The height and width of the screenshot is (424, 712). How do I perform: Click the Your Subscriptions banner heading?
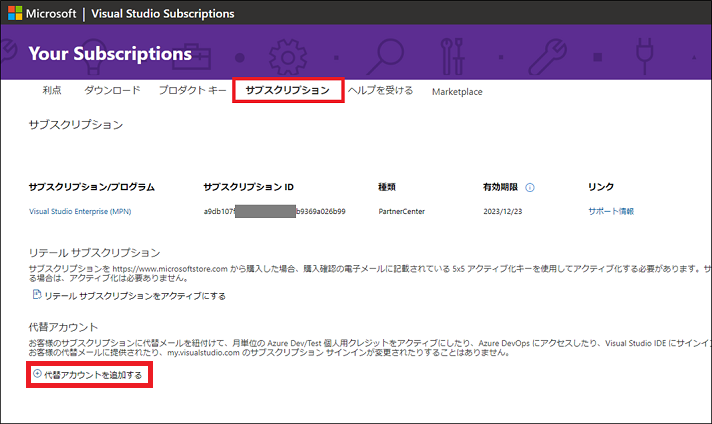pos(110,54)
